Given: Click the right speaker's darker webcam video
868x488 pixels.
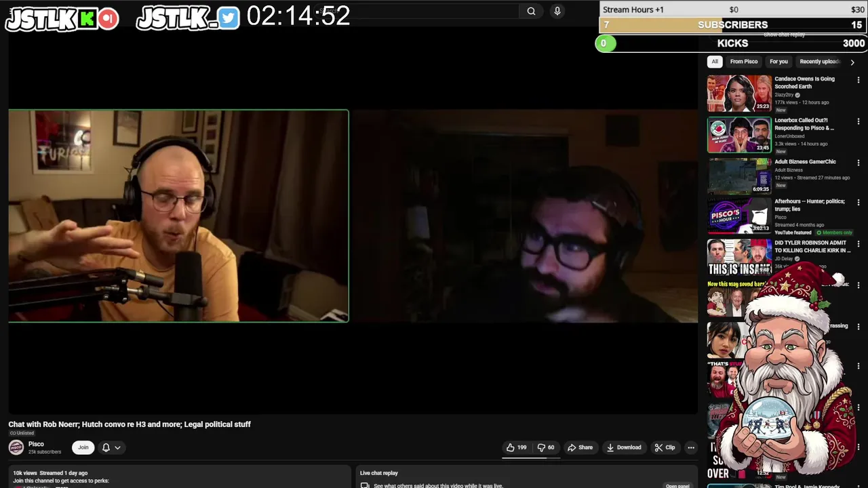Looking at the screenshot, I should coord(524,216).
